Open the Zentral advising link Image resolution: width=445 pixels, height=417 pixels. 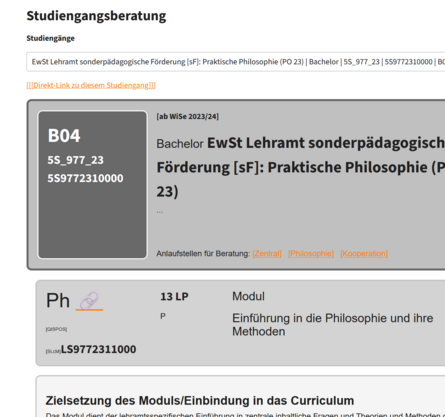click(267, 254)
